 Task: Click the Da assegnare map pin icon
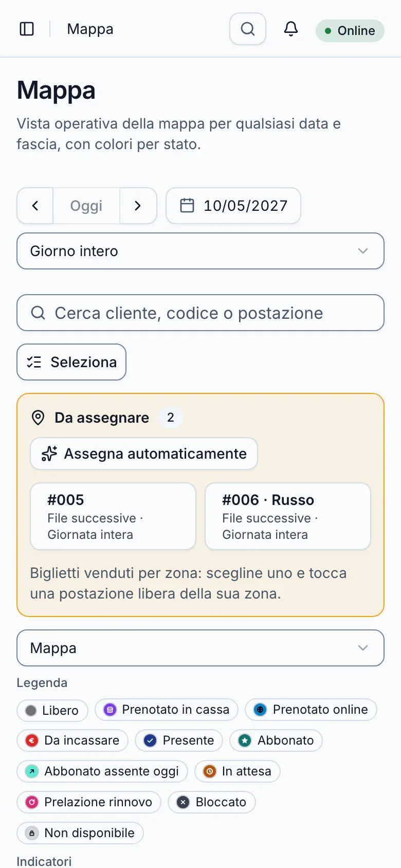coord(38,418)
